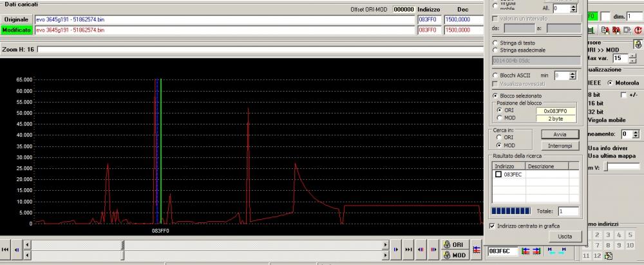Step back with the blue left arrow
Screen dimensions: 644x265
coord(17,250)
